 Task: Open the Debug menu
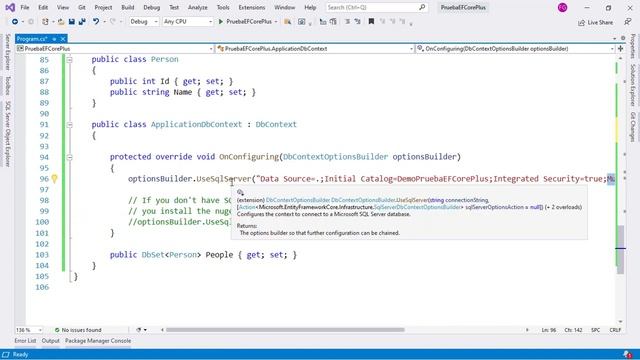point(151,7)
